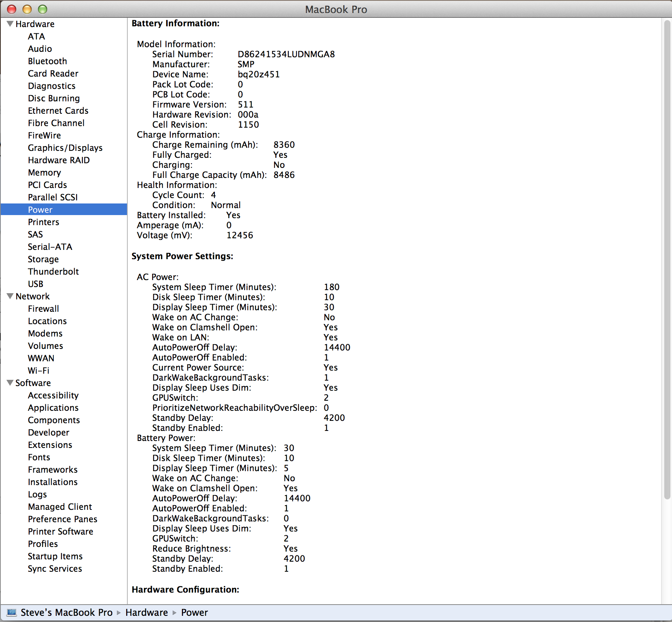Image resolution: width=672 pixels, height=622 pixels.
Task: Open Installations under Software
Action: tap(53, 482)
